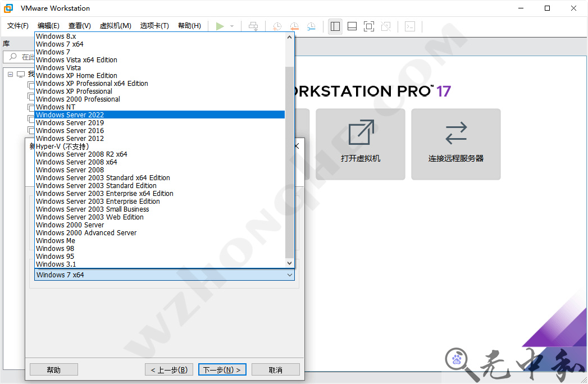The width and height of the screenshot is (588, 384).
Task: Click the send Ctrl+Alt+Del toolbar icon
Action: point(253,26)
